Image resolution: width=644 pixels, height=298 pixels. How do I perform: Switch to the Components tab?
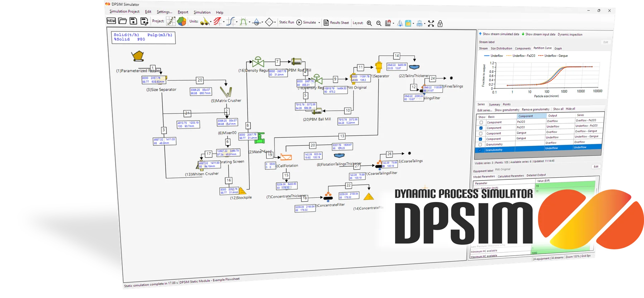(523, 48)
